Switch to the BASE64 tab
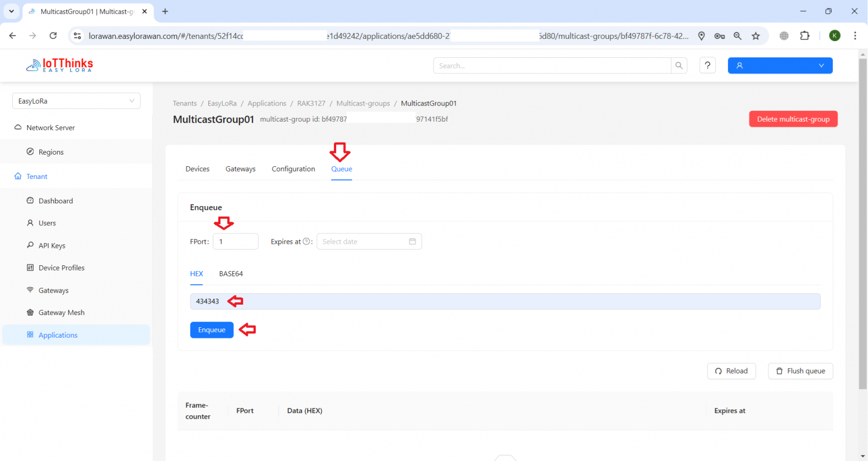 (231, 273)
